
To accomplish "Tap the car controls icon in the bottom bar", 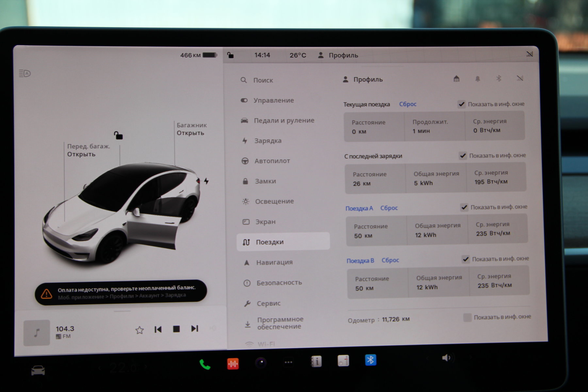I will coord(38,370).
